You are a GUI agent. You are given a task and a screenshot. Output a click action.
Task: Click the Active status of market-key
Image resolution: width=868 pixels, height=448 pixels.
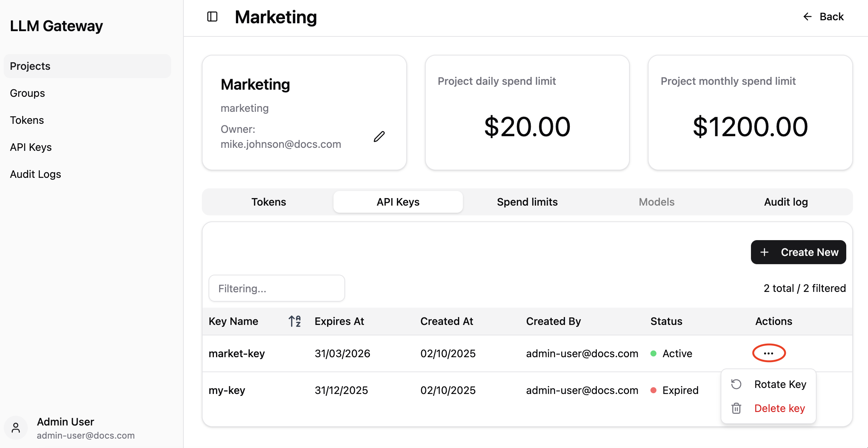point(671,353)
